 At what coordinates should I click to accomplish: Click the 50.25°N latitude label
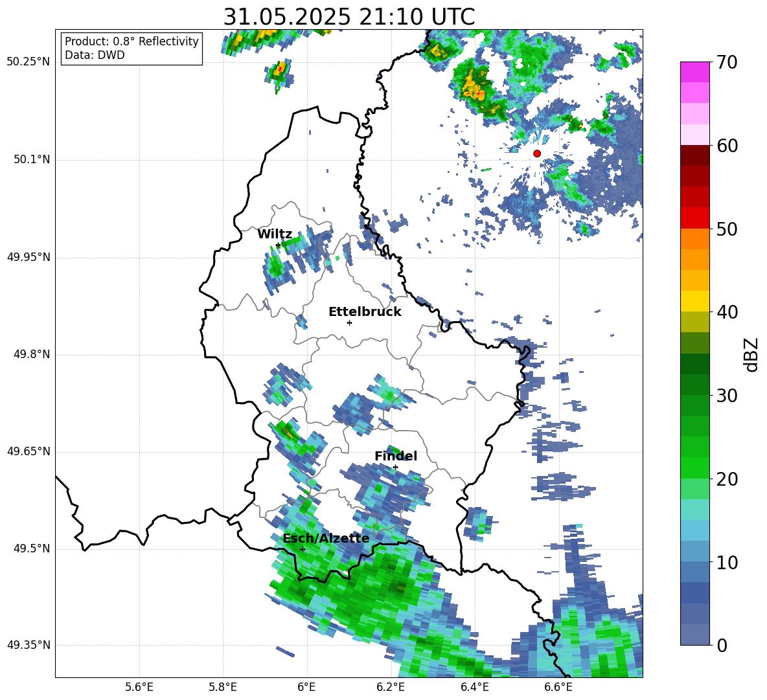(29, 63)
